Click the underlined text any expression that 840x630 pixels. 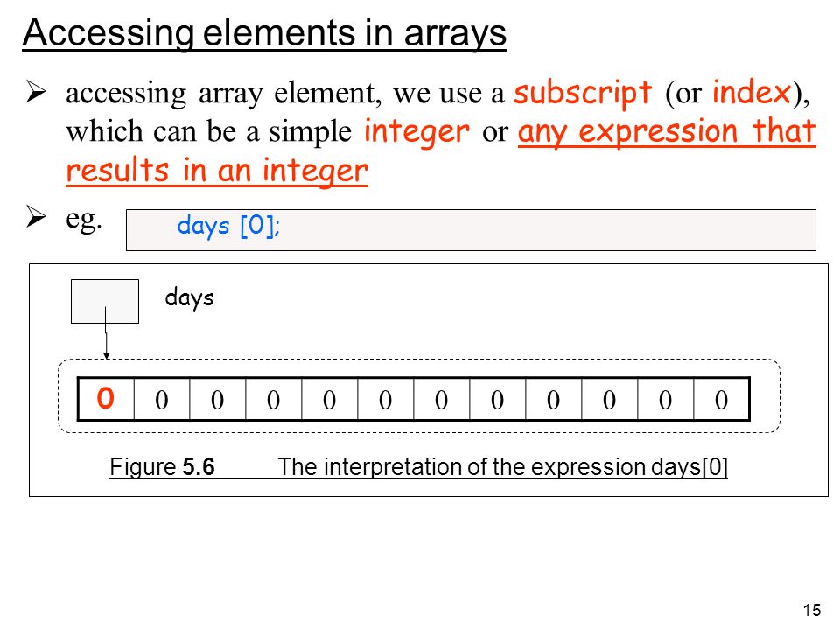point(667,132)
